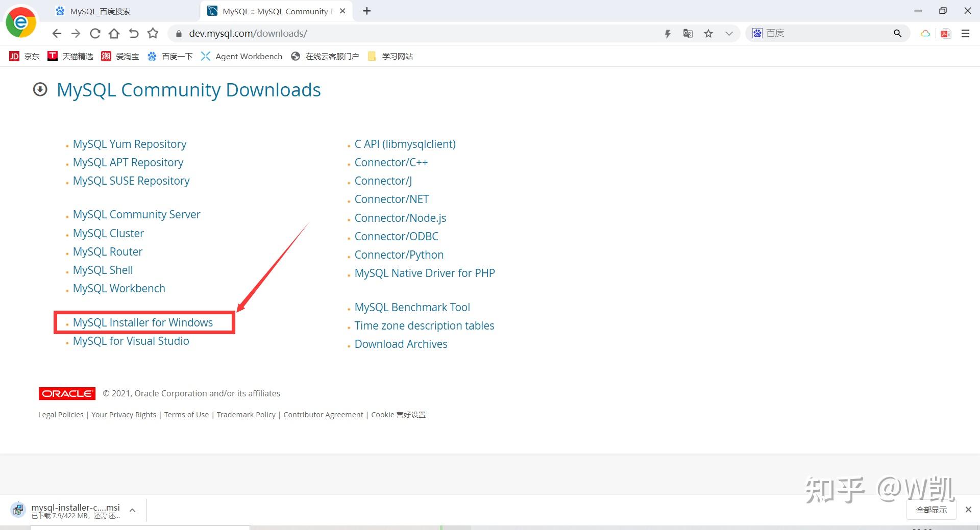Open Connector/Python link
Image resolution: width=980 pixels, height=530 pixels.
click(399, 255)
